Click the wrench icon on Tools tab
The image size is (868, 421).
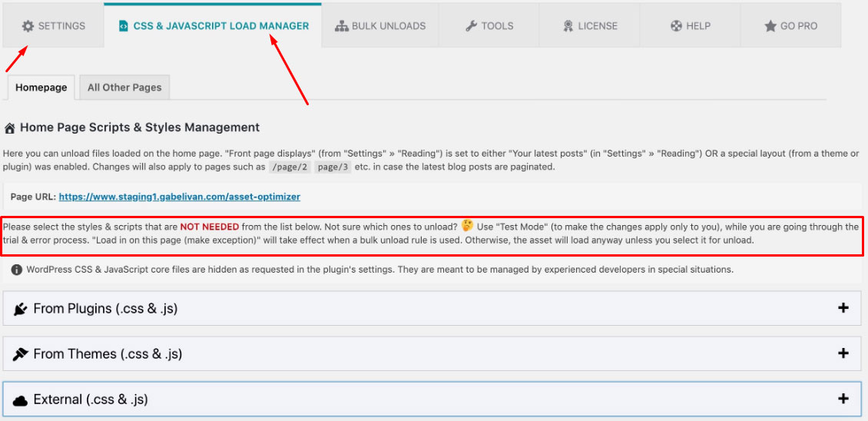[471, 26]
